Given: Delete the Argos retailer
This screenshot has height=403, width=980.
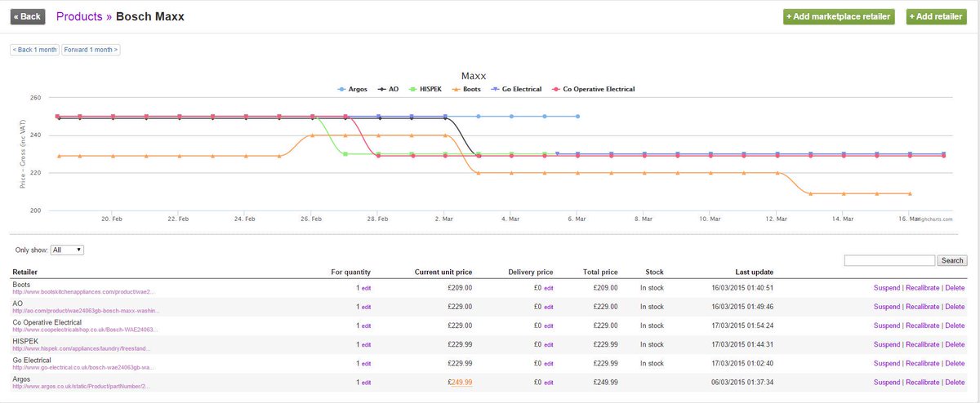Looking at the screenshot, I should [x=955, y=382].
